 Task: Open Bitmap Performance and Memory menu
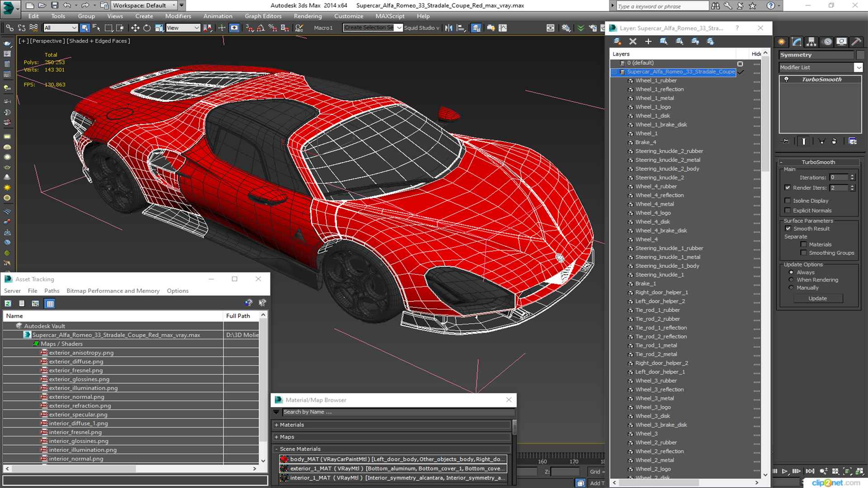(113, 291)
